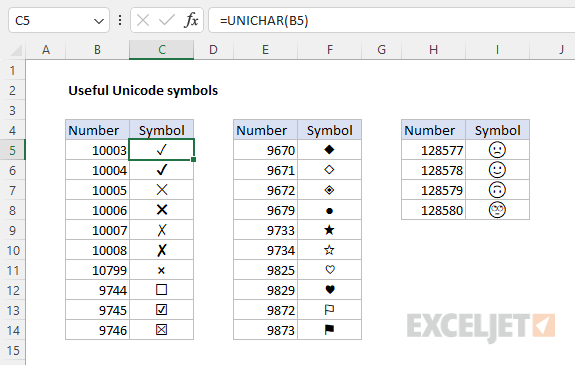
Task: Click the cell 'Useful Unicode symbols'
Action: point(143,90)
